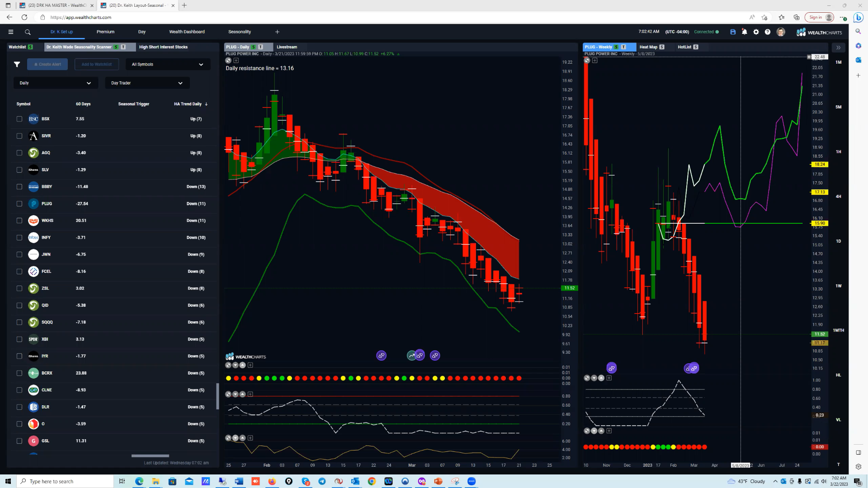This screenshot has height=488, width=868.
Task: Open Chrome from the taskbar
Action: (x=372, y=481)
